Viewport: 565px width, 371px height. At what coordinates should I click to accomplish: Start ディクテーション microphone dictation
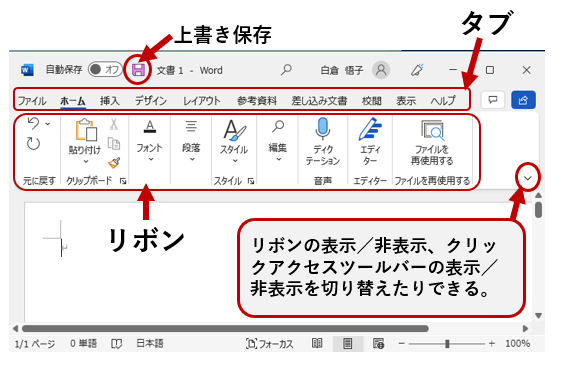click(x=322, y=142)
